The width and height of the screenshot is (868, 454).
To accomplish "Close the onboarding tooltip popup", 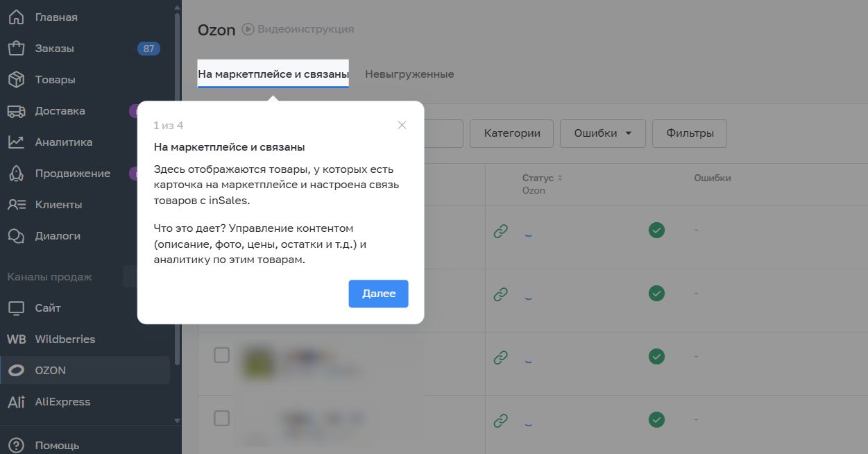I will click(402, 125).
